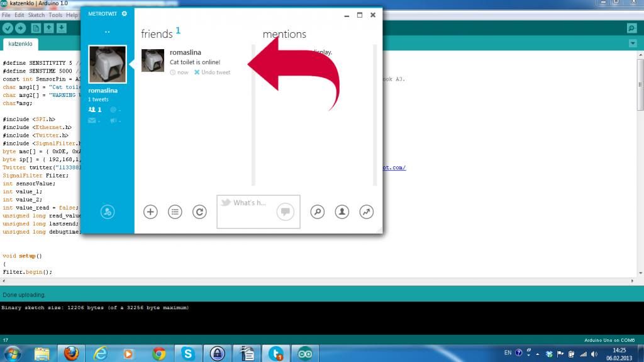Open the Arduino Sketch menu
Image resolution: width=644 pixels, height=362 pixels.
[x=36, y=15]
